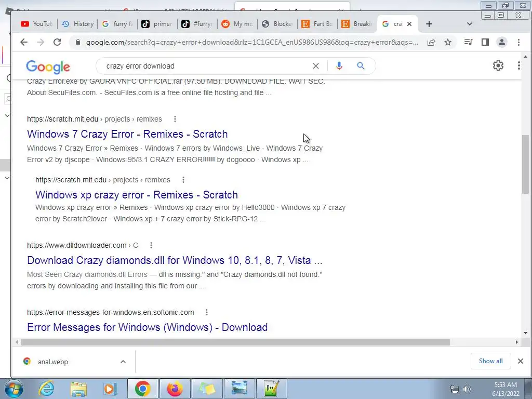Open 'Windows 7 Crazy Error - Remixes - Scratch' link
532x399 pixels.
tap(127, 134)
